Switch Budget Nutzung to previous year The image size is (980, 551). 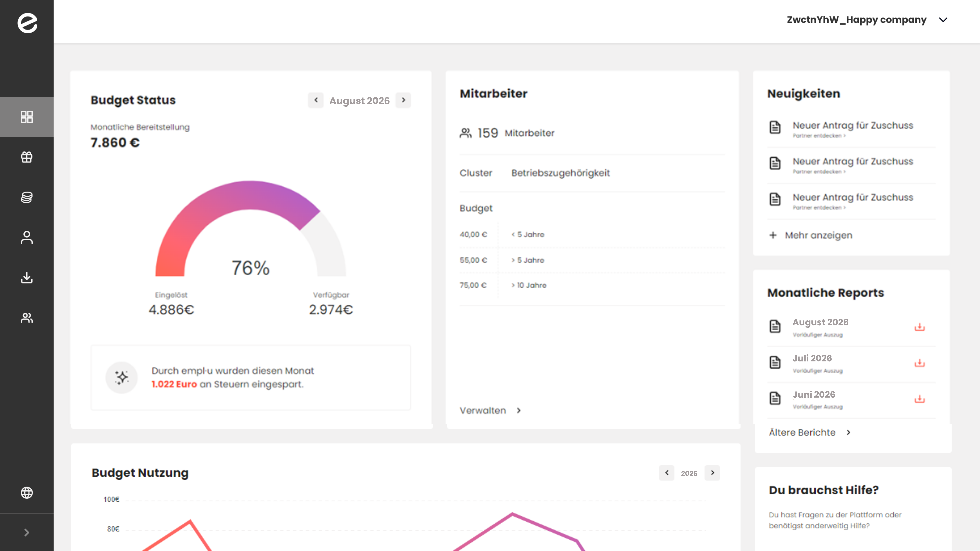pyautogui.click(x=667, y=473)
